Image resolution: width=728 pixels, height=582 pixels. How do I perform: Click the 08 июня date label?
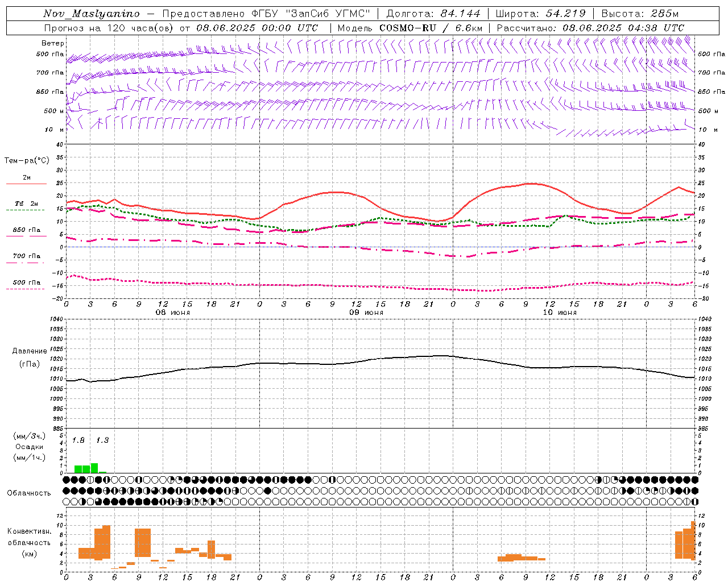pos(172,313)
